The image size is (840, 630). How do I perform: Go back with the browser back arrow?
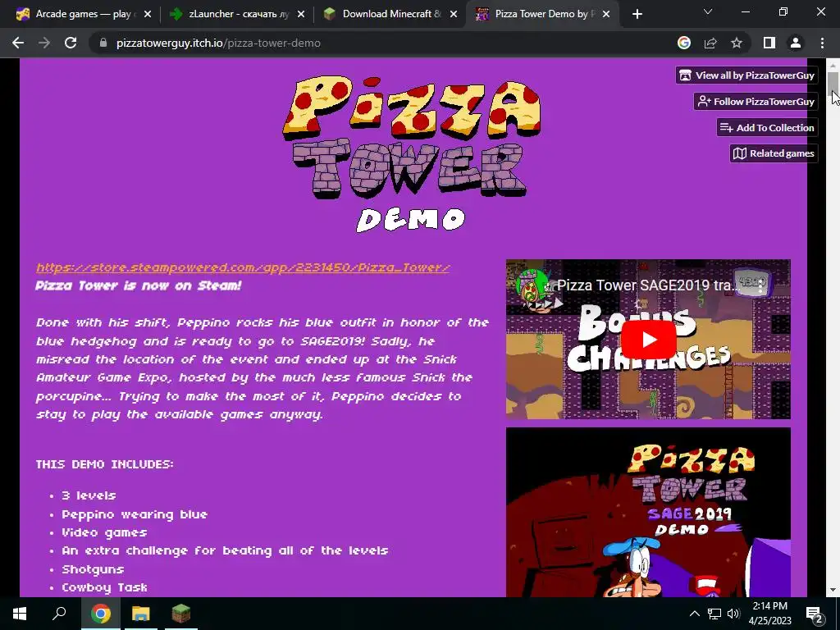pos(18,43)
